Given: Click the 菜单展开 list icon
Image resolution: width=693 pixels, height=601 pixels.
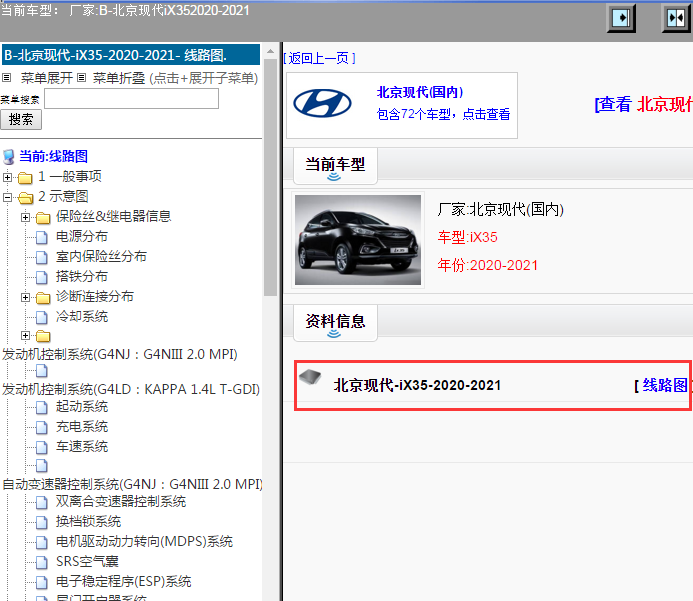Looking at the screenshot, I should point(6,78).
